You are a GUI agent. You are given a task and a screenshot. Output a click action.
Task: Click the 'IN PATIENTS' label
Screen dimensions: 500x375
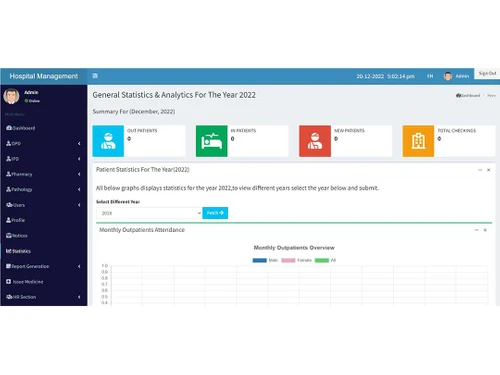243,131
